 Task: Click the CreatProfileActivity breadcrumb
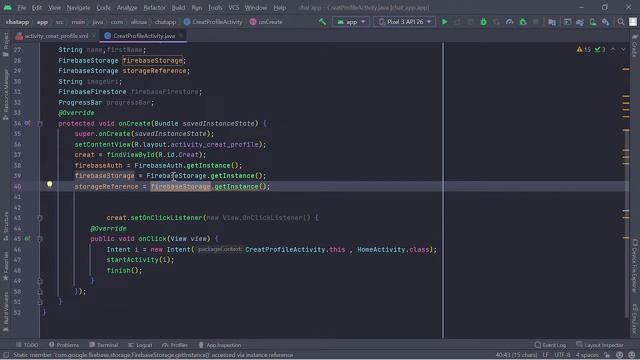(x=213, y=22)
